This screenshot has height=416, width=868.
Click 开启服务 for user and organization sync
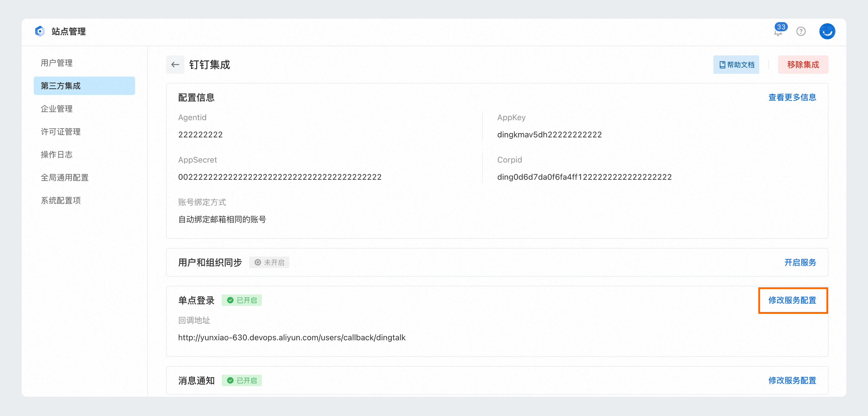[x=800, y=262]
